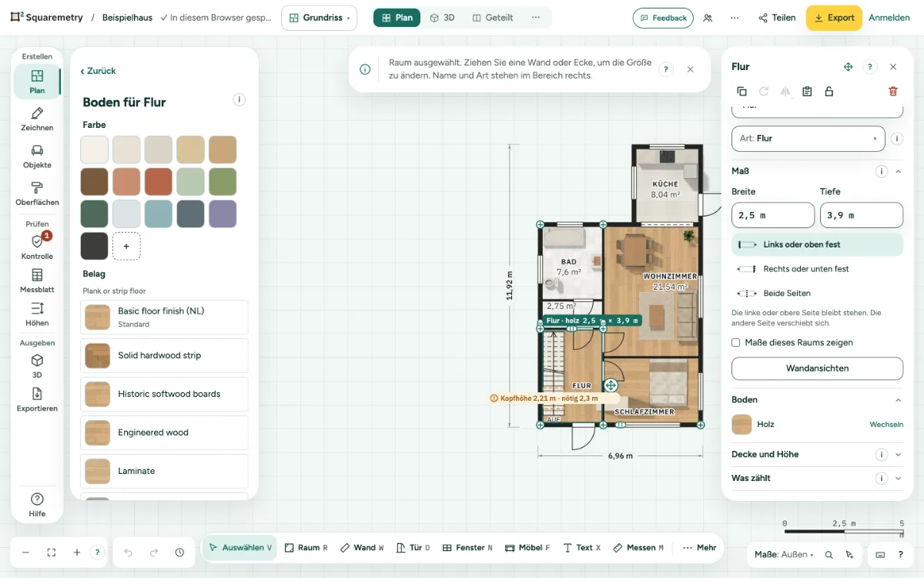This screenshot has height=578, width=924.
Task: Select the Fenster window tool
Action: pos(467,548)
